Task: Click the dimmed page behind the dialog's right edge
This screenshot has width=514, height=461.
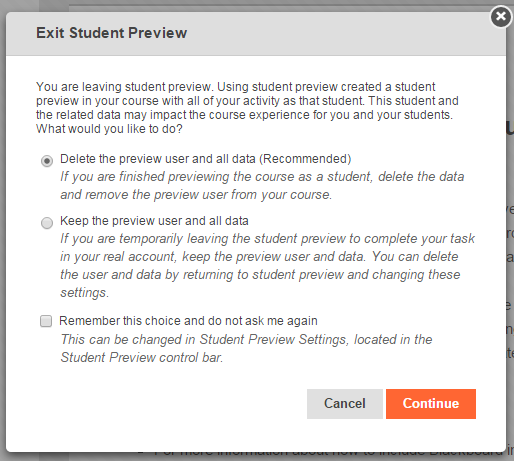Action: point(510,233)
